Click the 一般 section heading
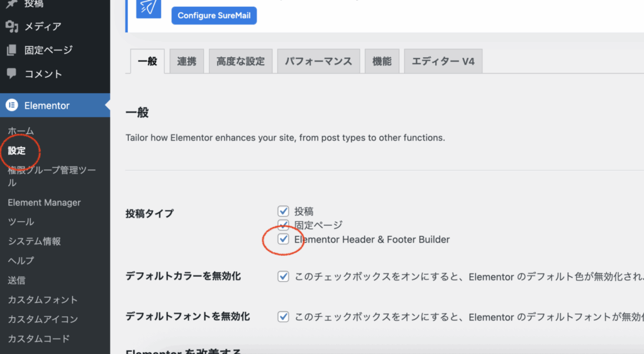 click(x=137, y=113)
